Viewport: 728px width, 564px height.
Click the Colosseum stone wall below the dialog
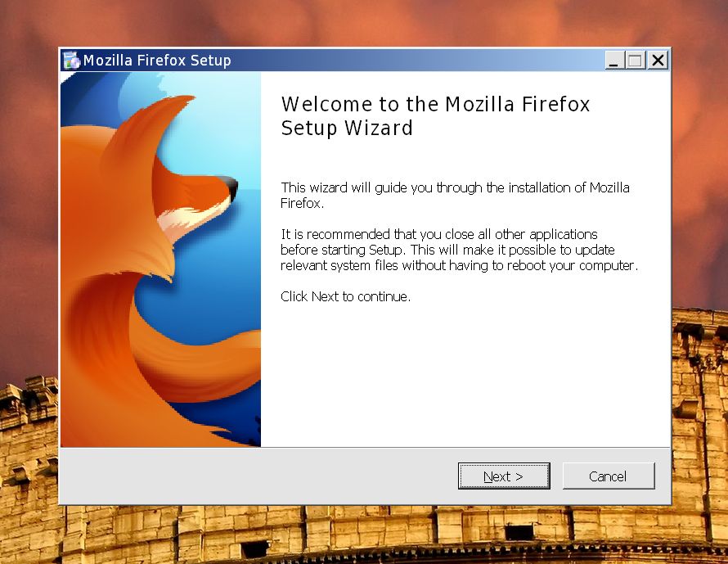tap(362, 535)
